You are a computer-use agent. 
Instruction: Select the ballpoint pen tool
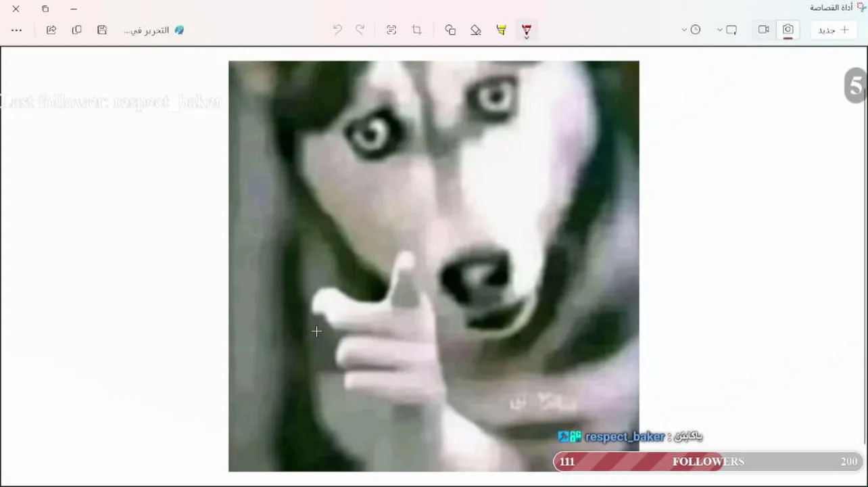click(x=526, y=29)
